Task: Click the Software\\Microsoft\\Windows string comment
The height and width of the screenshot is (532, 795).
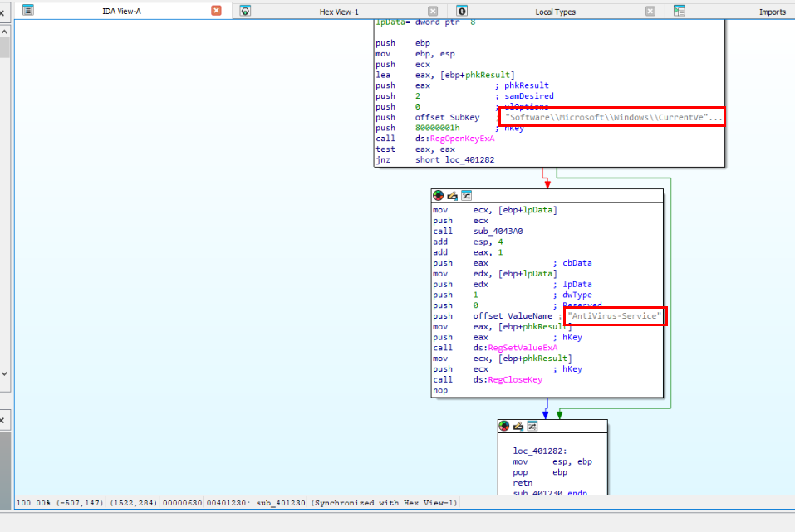Action: tap(614, 118)
